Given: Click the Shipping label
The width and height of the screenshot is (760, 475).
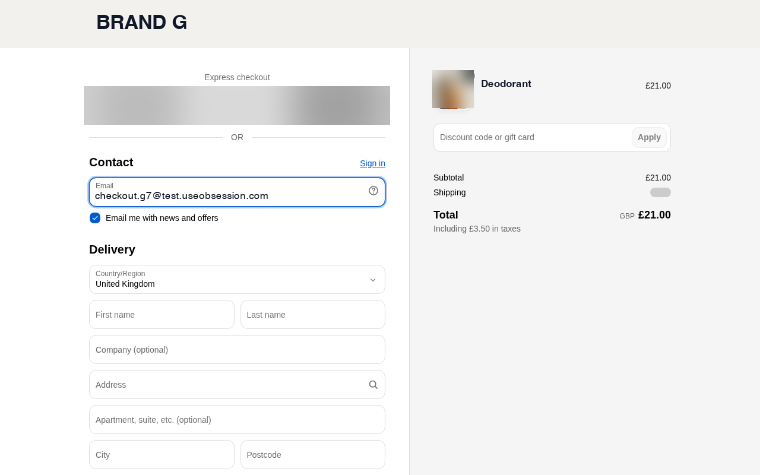Looking at the screenshot, I should click(449, 192).
